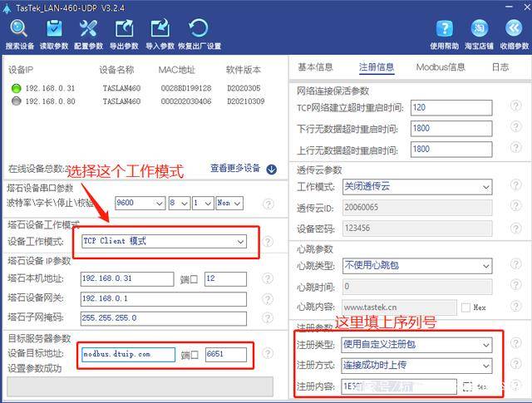Click help icon beside 设备工作模式
The image size is (532, 403).
pos(268,242)
